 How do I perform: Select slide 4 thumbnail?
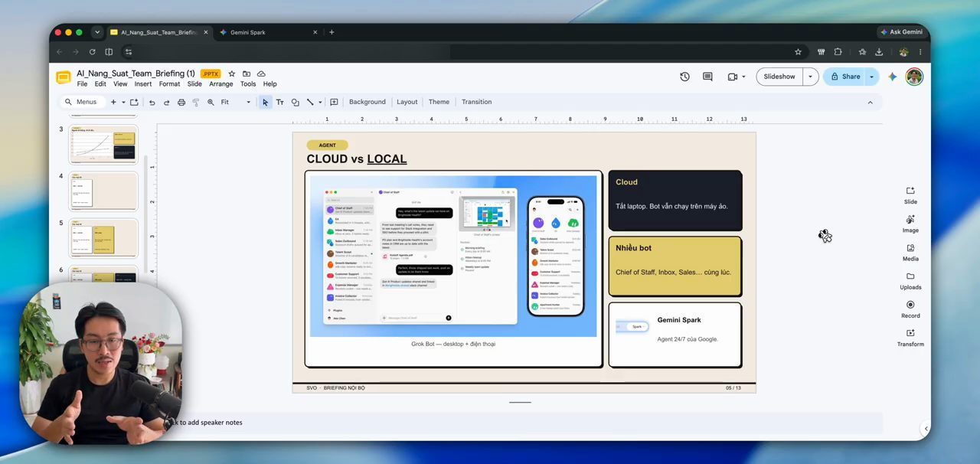[x=103, y=191]
